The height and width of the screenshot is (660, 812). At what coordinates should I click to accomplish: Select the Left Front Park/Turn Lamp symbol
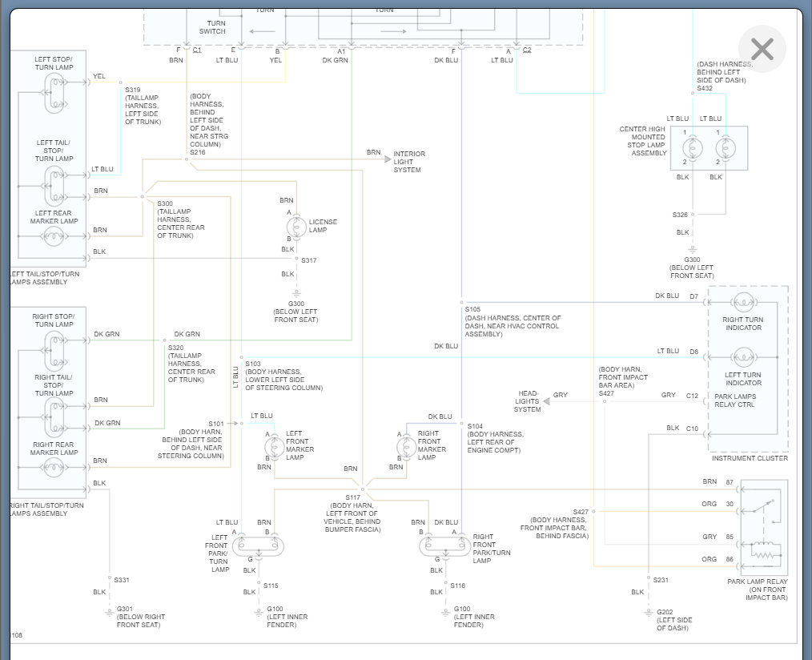[258, 545]
